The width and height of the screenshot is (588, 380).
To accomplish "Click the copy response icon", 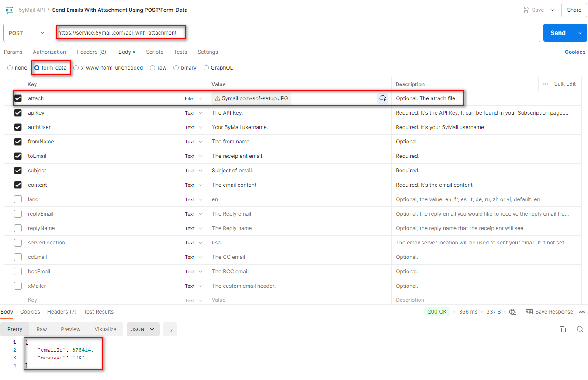I will [x=563, y=329].
